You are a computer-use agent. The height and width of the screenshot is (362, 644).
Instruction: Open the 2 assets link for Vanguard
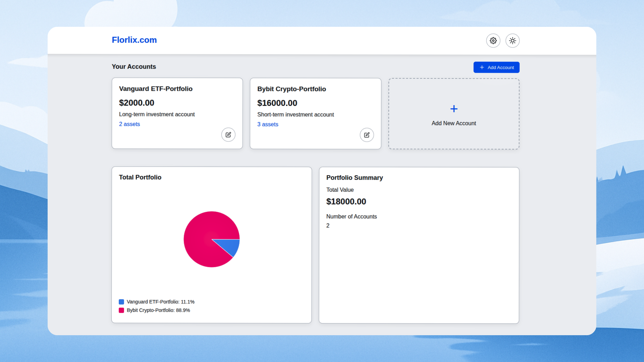point(129,124)
